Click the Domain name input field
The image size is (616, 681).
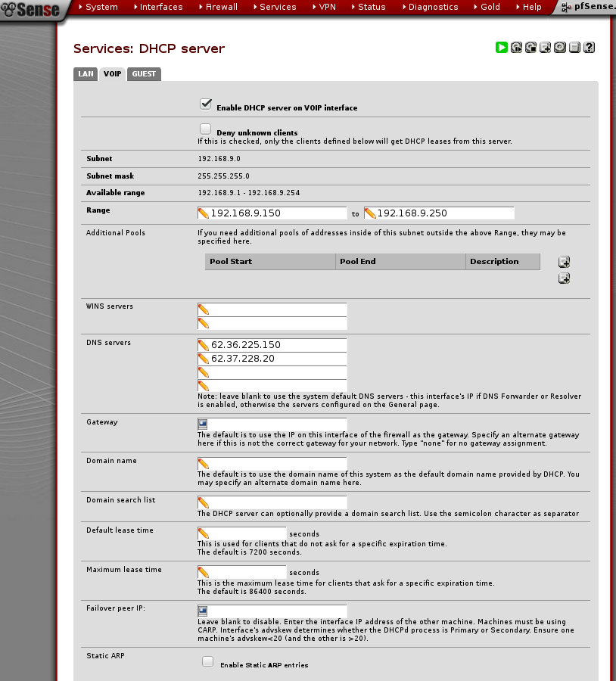tap(272, 463)
